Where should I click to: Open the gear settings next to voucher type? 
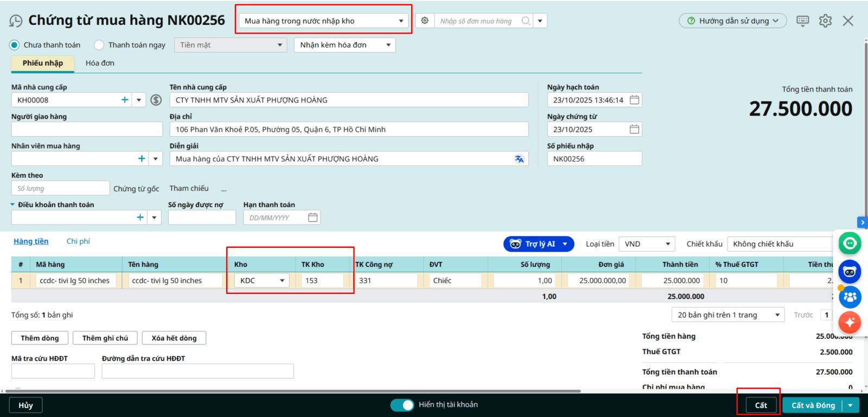pyautogui.click(x=425, y=21)
